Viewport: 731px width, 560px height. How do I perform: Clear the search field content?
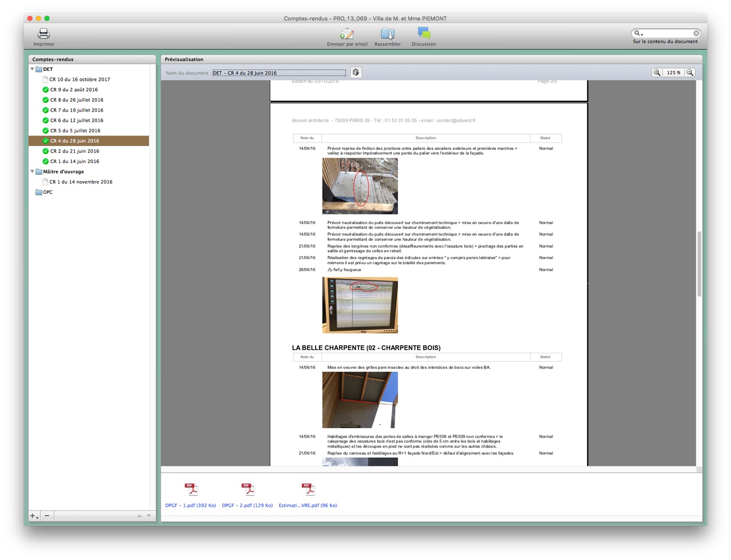click(696, 33)
